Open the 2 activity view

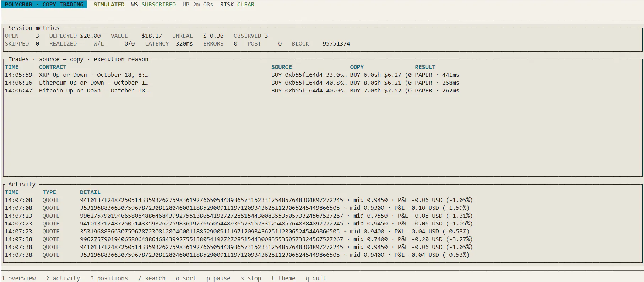pos(63,278)
